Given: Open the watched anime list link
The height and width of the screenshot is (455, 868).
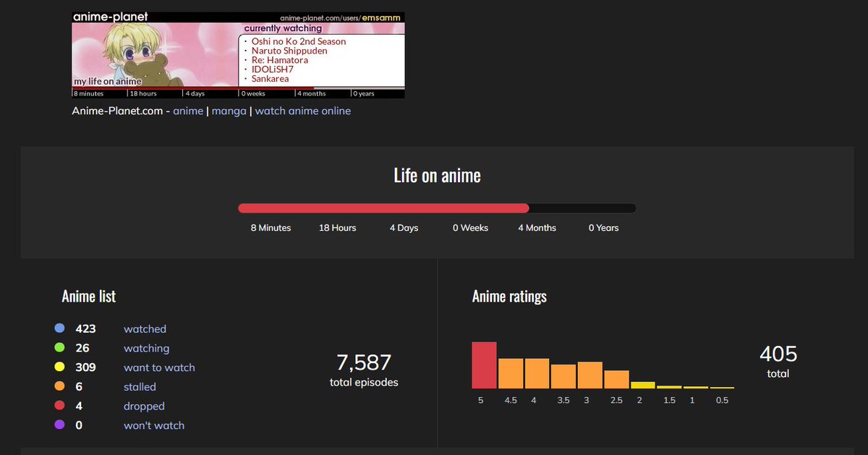Looking at the screenshot, I should tap(145, 329).
